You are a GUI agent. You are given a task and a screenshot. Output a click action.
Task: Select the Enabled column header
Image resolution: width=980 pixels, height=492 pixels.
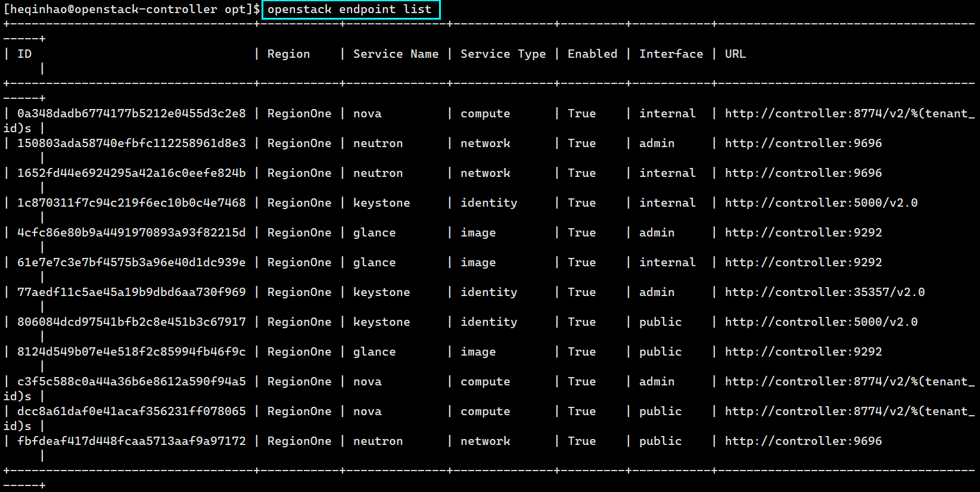tap(592, 54)
